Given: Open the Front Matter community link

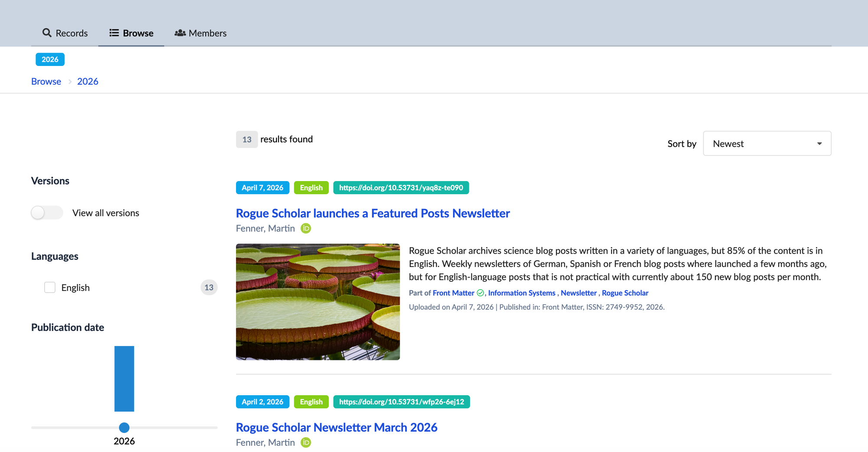Looking at the screenshot, I should (x=454, y=293).
